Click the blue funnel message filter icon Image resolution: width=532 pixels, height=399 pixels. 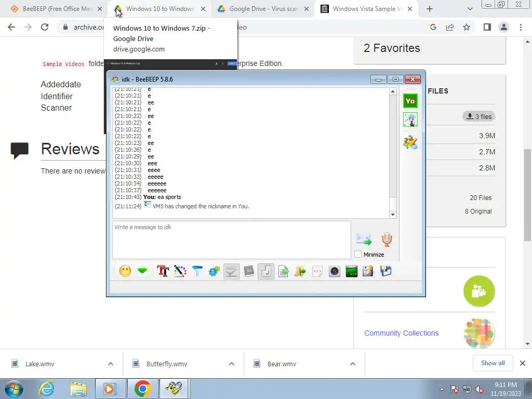point(197,271)
